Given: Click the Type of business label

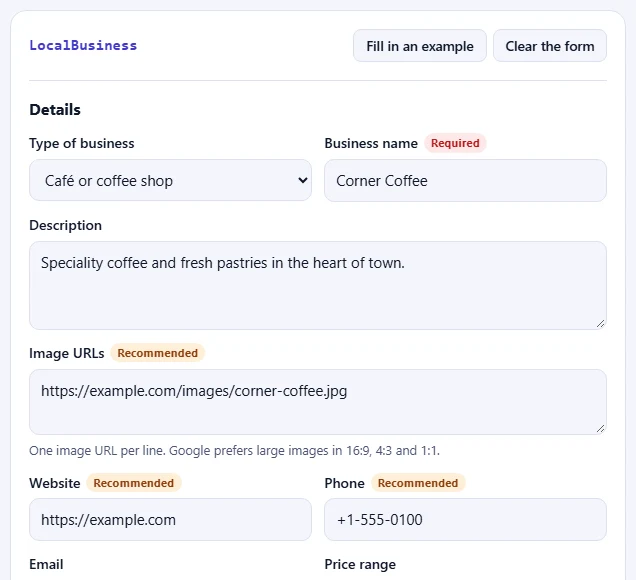Looking at the screenshot, I should [82, 143].
